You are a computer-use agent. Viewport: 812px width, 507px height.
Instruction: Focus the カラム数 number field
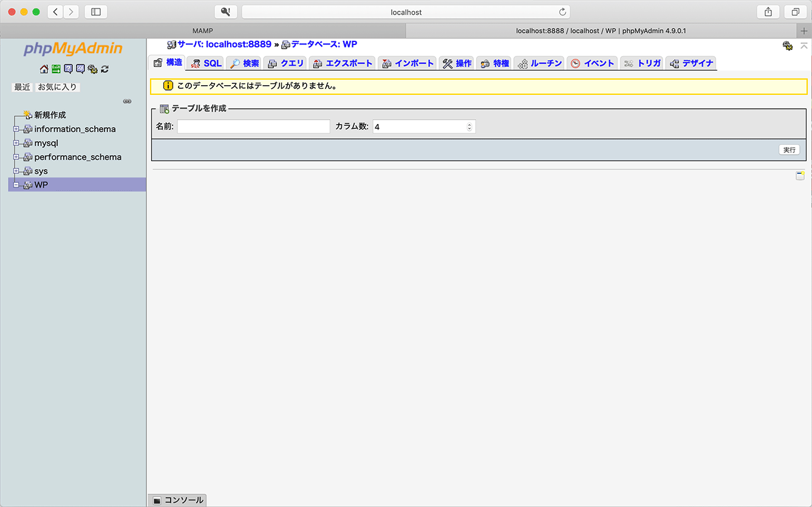424,126
